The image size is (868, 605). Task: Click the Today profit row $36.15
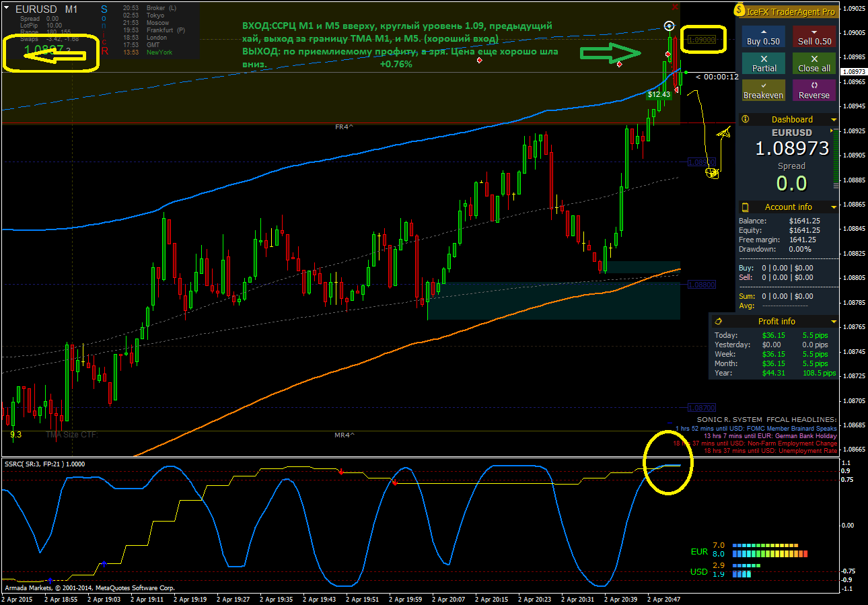(x=774, y=335)
